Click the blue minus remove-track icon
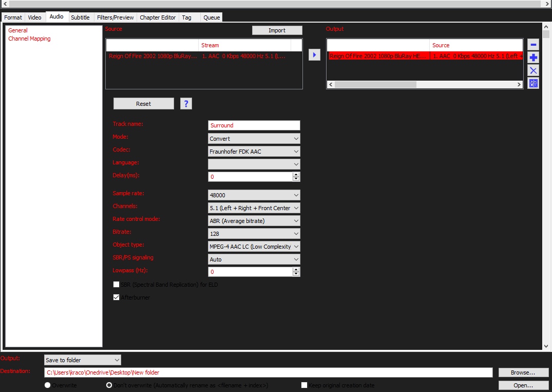This screenshot has height=392, width=552. coord(533,45)
